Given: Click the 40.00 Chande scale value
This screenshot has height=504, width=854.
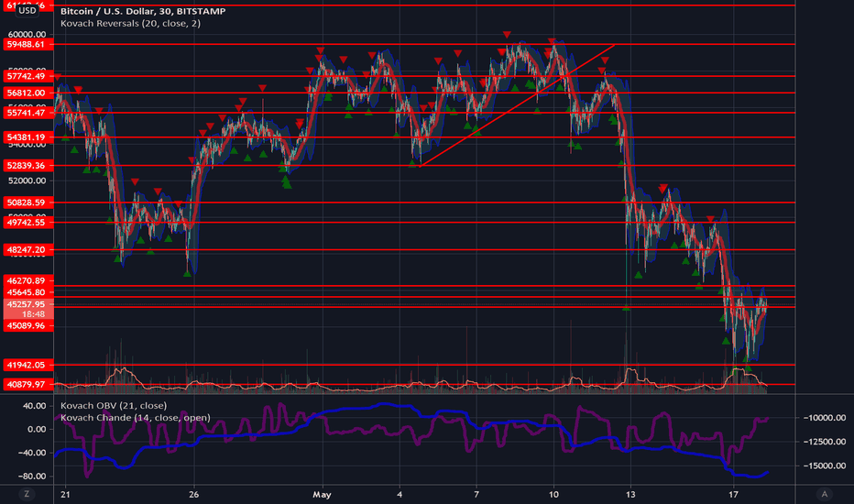Looking at the screenshot, I should (34, 406).
